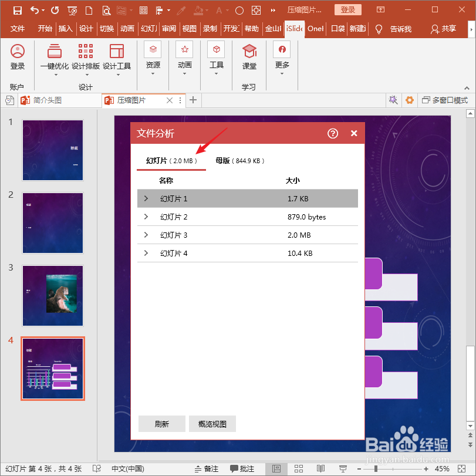Click 告诉我 tell me search box
Screen dimensions: 476x476
coord(394,29)
